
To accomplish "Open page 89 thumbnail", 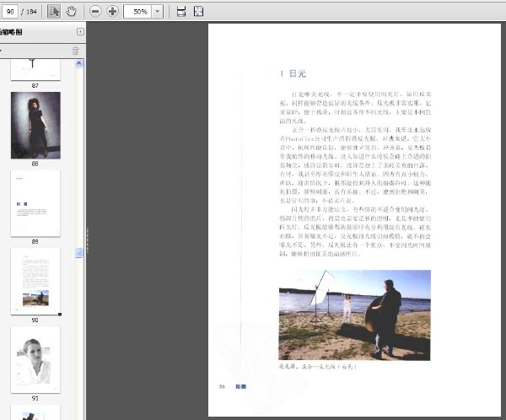I will 35,204.
